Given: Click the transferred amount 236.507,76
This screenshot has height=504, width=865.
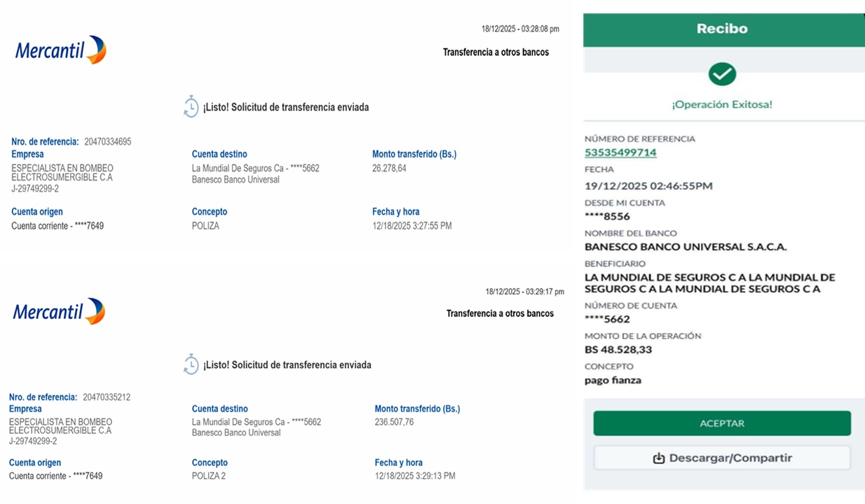Looking at the screenshot, I should coord(394,422).
